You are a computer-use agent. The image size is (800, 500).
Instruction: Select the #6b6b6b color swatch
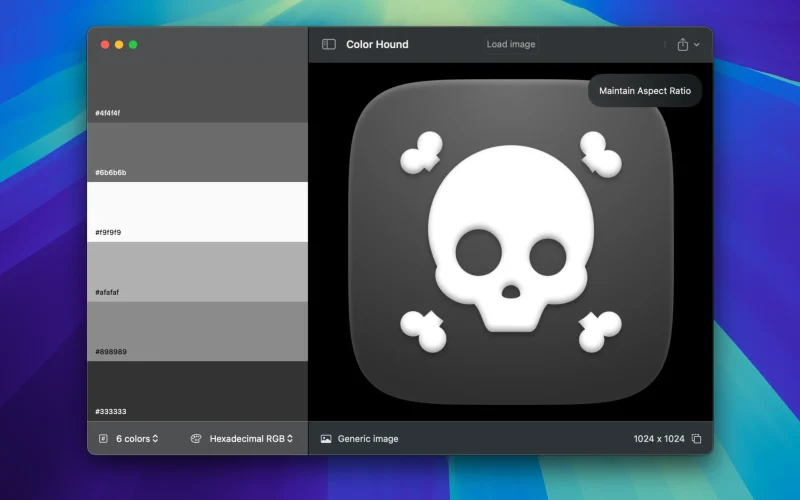pos(197,152)
